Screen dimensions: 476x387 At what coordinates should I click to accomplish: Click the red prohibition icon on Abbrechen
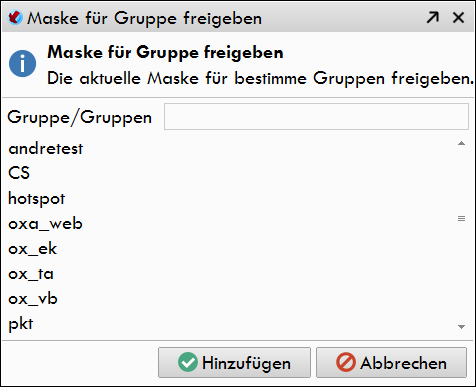pos(346,362)
